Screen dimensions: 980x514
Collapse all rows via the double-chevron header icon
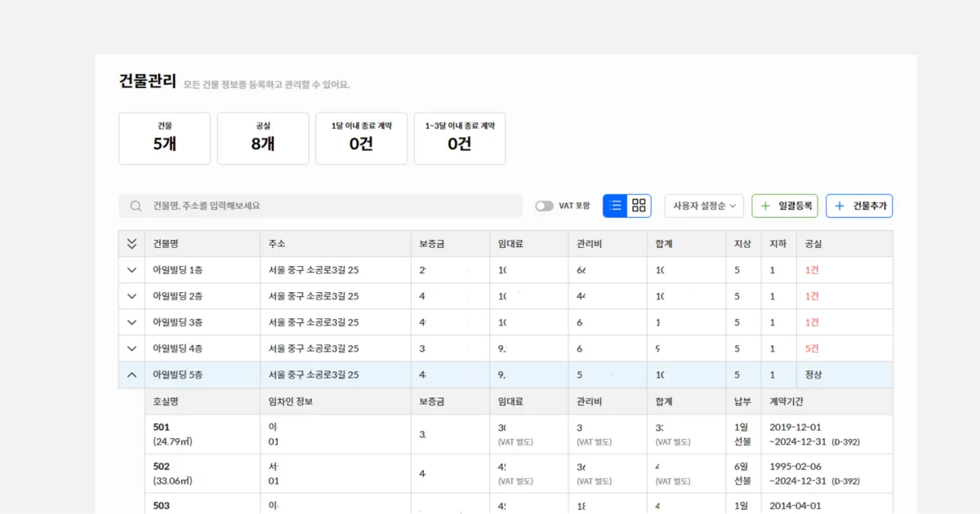[x=131, y=243]
